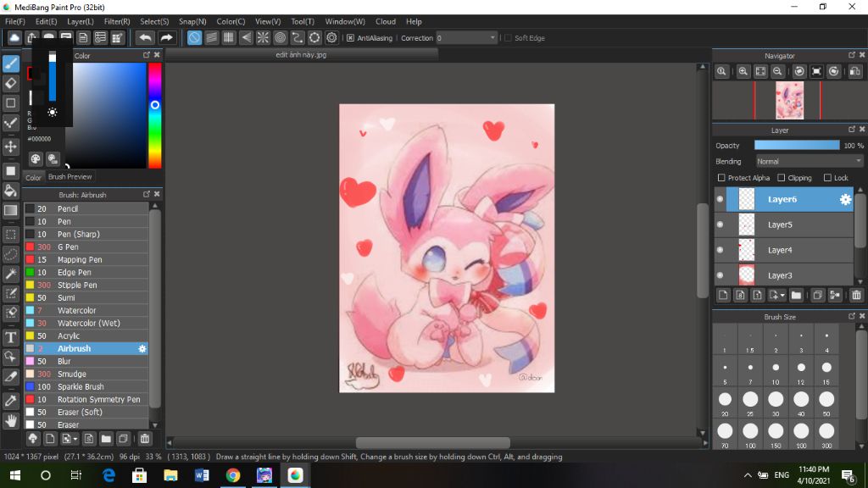Select the Eraser tool in left toolbar

point(10,84)
